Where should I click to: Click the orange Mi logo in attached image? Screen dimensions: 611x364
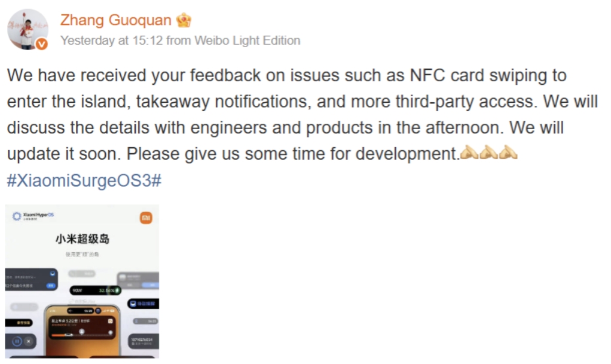click(x=145, y=218)
